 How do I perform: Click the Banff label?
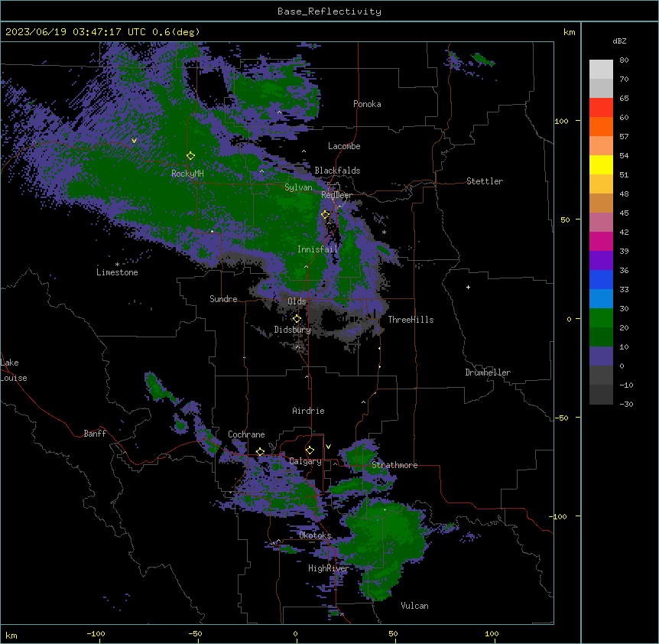(x=95, y=434)
